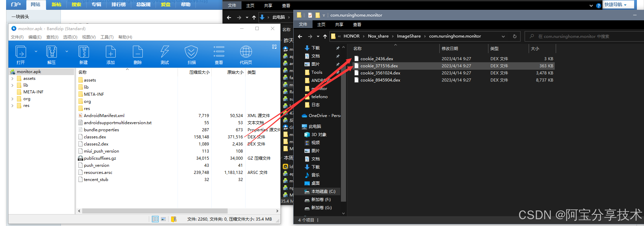Open the properties icon in Explorer quick access toolbar
The image size is (644, 226).
tap(310, 15)
